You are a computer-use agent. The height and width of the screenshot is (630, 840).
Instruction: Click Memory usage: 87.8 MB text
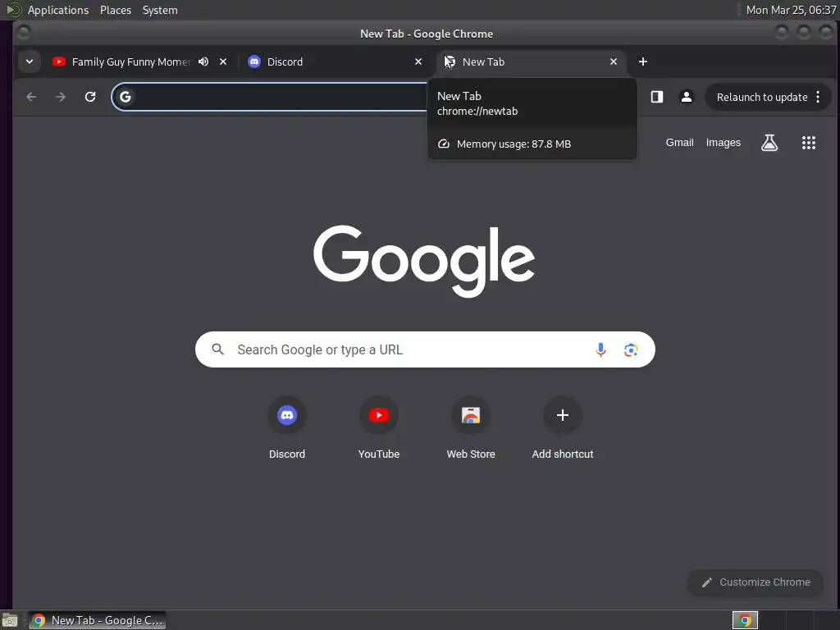coord(514,144)
